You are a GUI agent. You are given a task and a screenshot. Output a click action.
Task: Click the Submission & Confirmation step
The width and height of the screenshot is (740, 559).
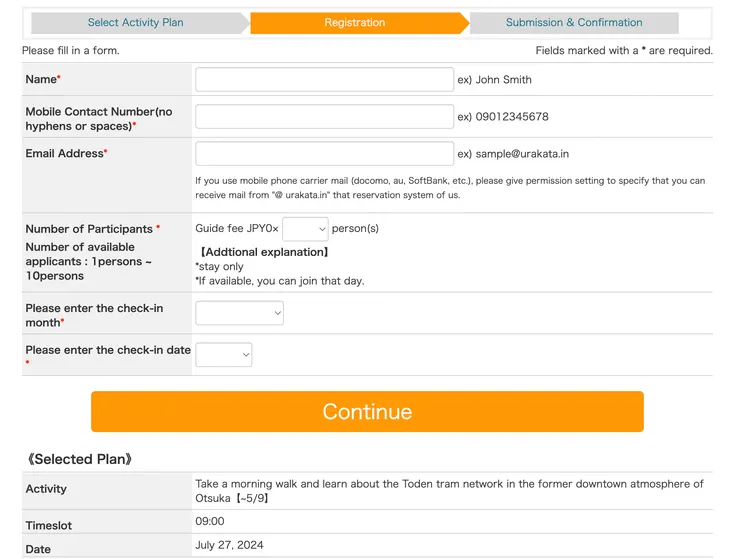coord(573,22)
